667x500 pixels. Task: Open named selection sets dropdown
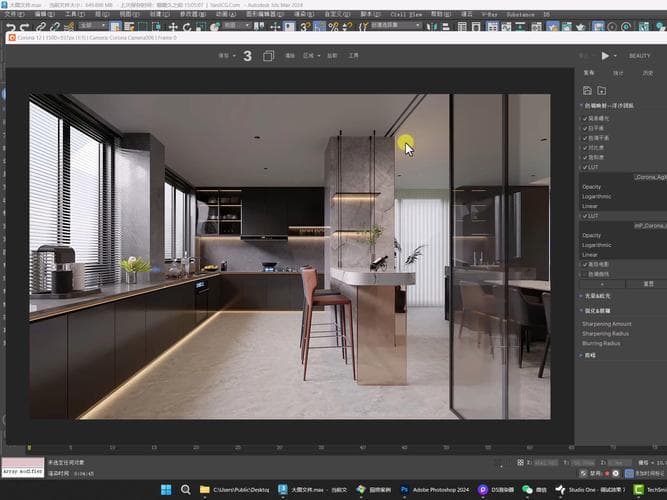396,26
